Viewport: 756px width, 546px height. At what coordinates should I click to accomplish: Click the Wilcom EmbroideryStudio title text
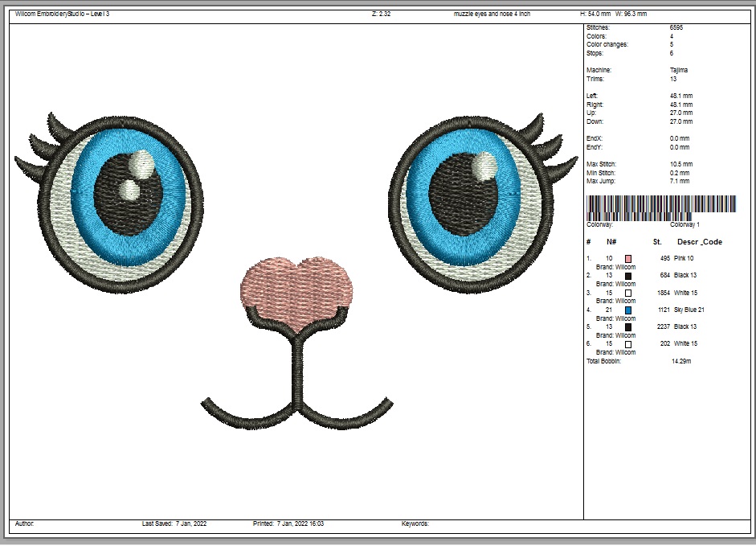coord(62,14)
